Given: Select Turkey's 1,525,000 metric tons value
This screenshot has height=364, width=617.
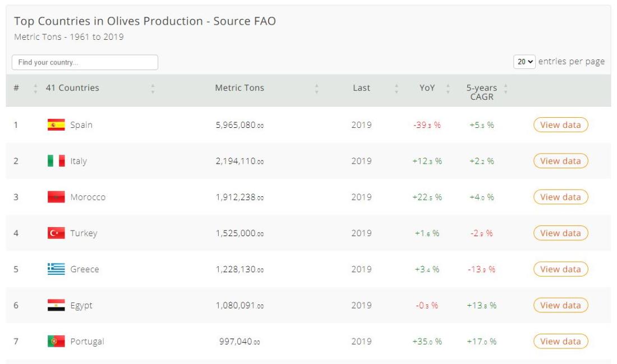Looking at the screenshot, I should point(240,233).
